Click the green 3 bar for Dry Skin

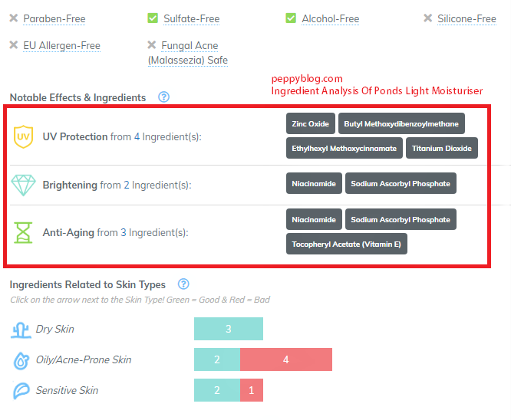[229, 329]
